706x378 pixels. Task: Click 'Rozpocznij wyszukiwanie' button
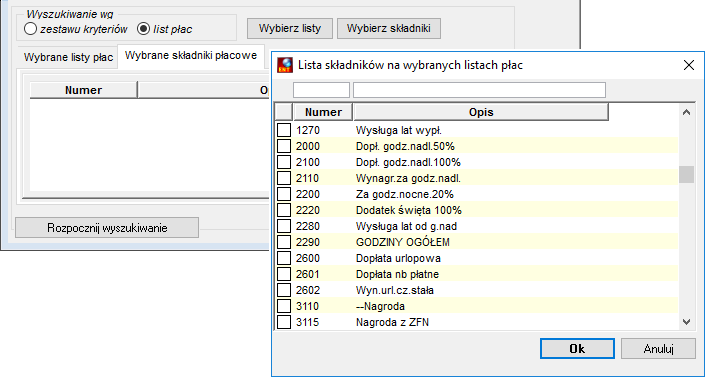point(107,228)
